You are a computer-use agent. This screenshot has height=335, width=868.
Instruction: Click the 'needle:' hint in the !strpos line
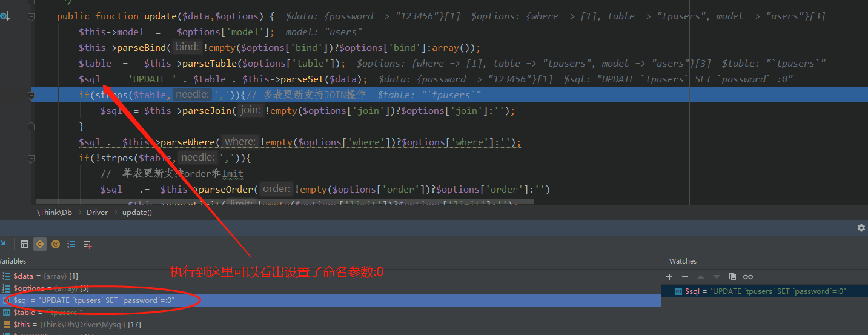point(198,158)
